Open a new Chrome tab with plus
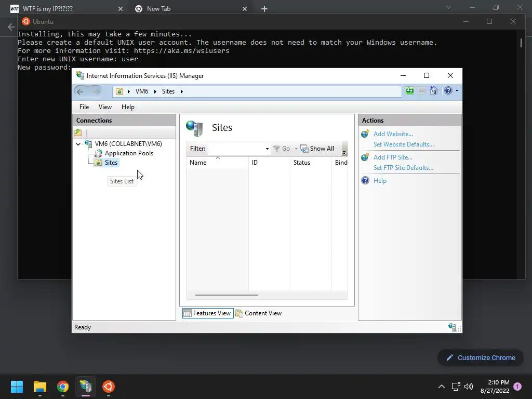The image size is (532, 399). point(264,9)
